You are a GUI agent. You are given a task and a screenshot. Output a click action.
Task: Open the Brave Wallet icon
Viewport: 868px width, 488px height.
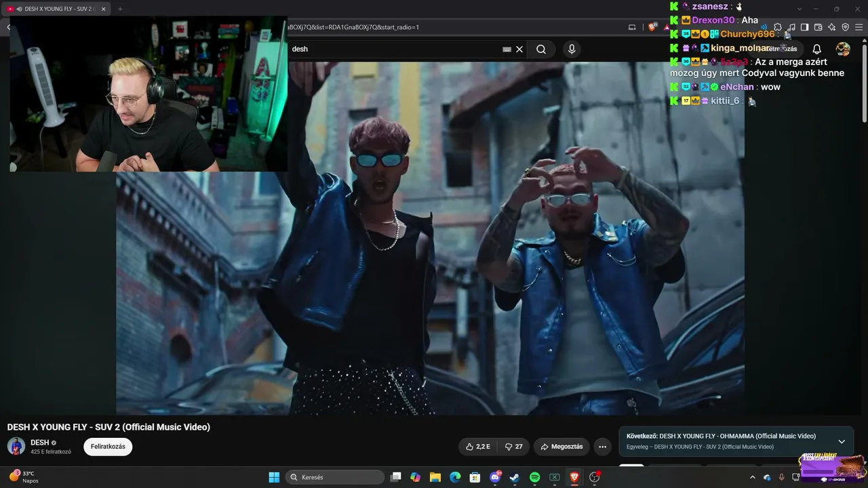818,27
